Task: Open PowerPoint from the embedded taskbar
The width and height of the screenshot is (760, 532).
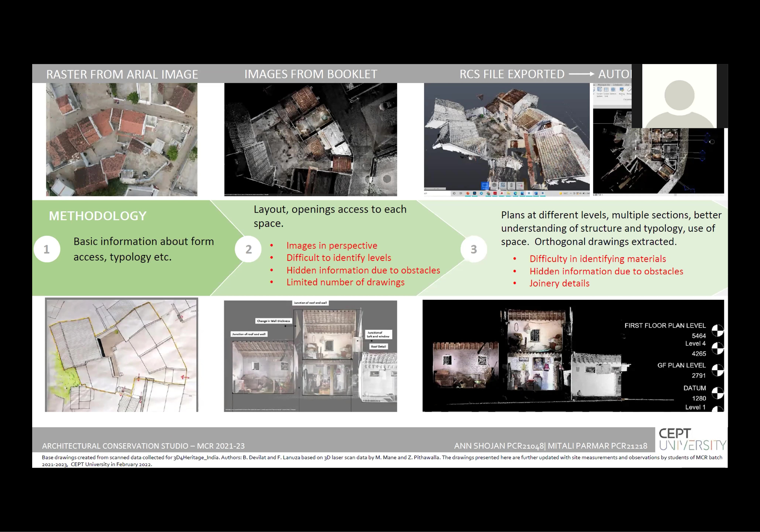Action: point(468,194)
